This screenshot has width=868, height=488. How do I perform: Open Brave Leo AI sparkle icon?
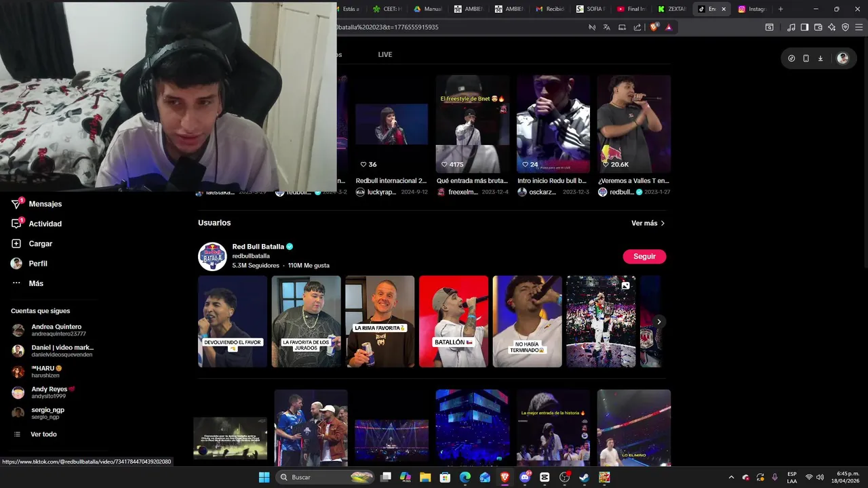click(x=832, y=27)
